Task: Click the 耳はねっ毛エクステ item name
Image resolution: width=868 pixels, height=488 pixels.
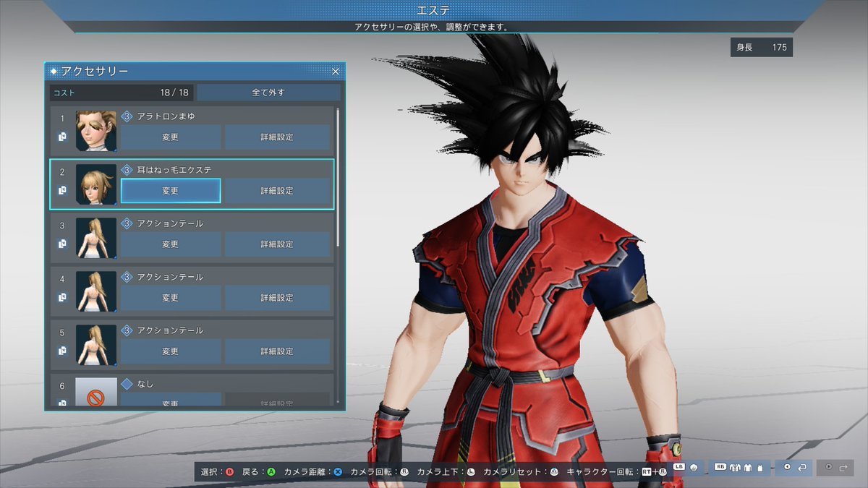Action: click(x=174, y=170)
